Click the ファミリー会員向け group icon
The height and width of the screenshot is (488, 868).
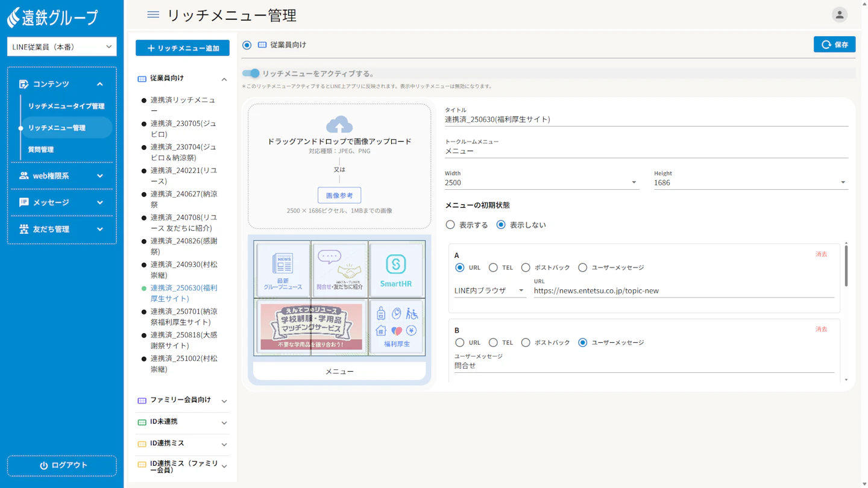(x=142, y=401)
